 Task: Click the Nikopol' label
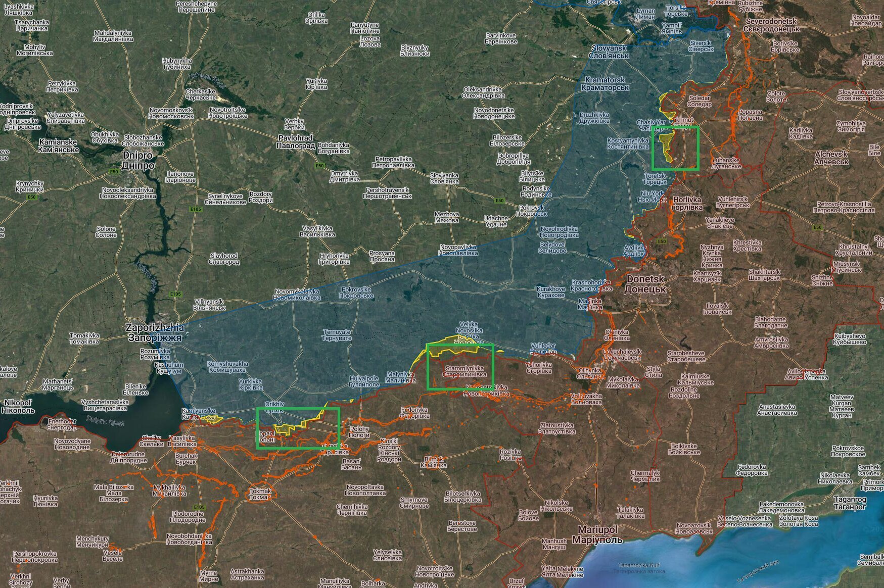click(x=19, y=406)
